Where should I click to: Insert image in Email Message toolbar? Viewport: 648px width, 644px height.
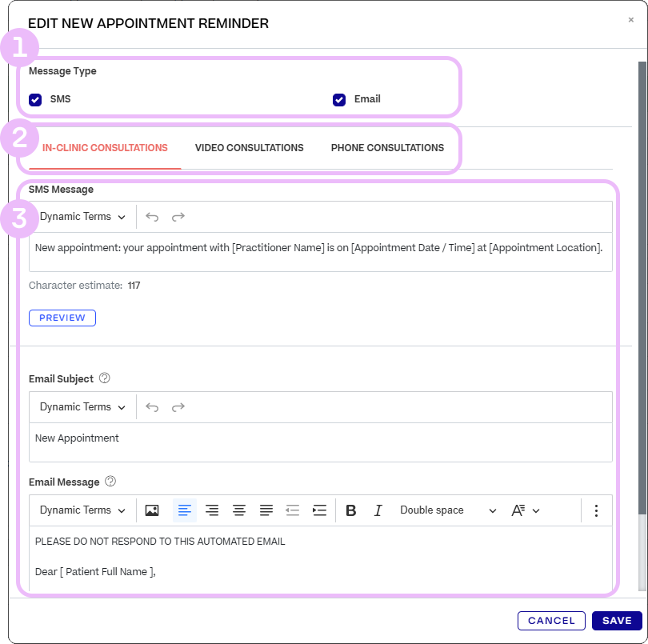pos(152,510)
